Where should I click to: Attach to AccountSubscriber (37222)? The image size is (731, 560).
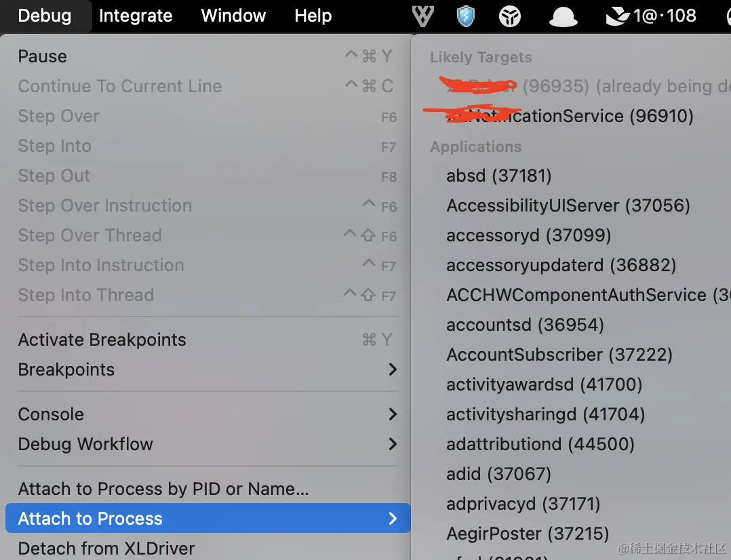[572, 355]
